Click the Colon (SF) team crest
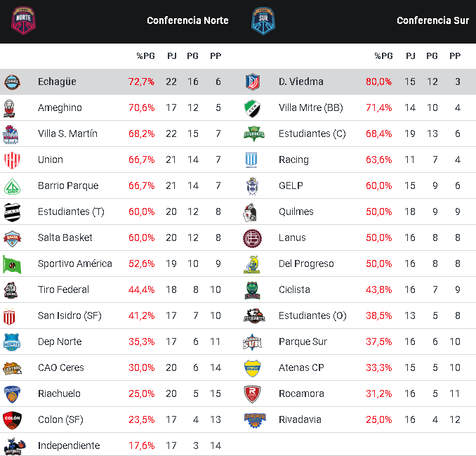The width and height of the screenshot is (476, 456). (x=12, y=419)
